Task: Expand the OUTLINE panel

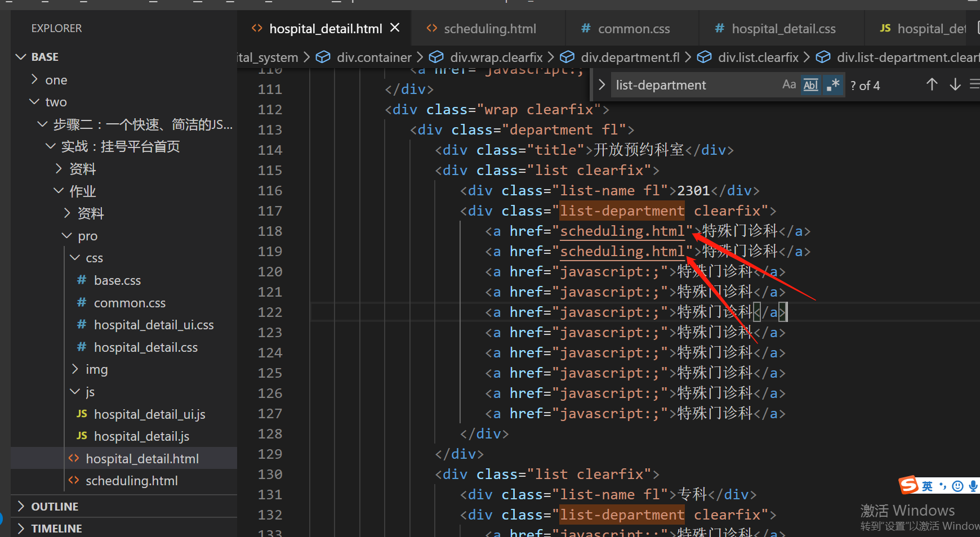Action: click(124, 507)
